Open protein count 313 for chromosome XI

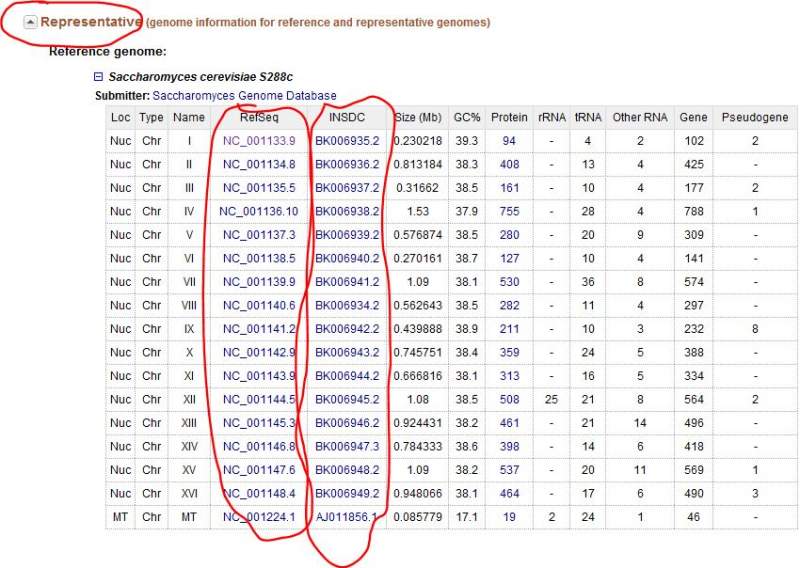click(x=509, y=376)
